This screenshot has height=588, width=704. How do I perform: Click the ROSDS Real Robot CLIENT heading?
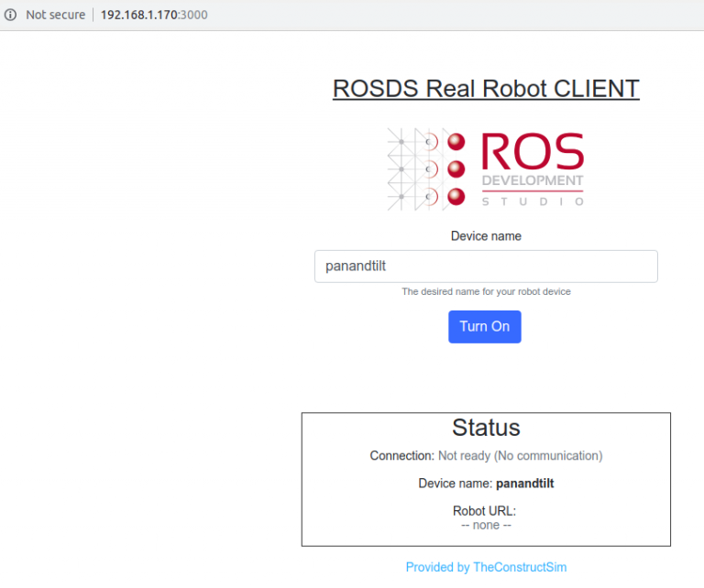pyautogui.click(x=486, y=88)
